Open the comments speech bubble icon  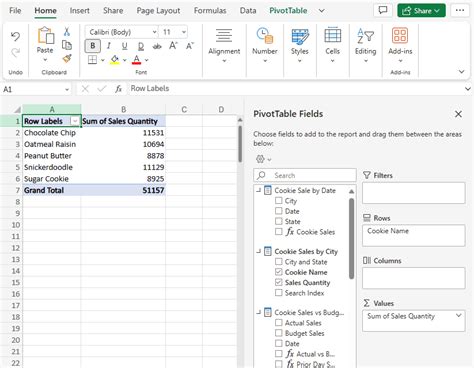[x=383, y=10]
